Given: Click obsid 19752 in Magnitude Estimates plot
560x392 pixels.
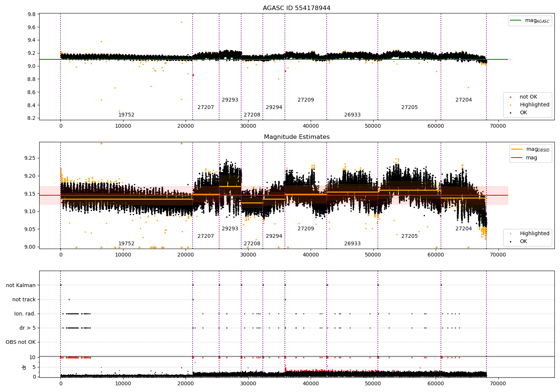Looking at the screenshot, I should (126, 244).
